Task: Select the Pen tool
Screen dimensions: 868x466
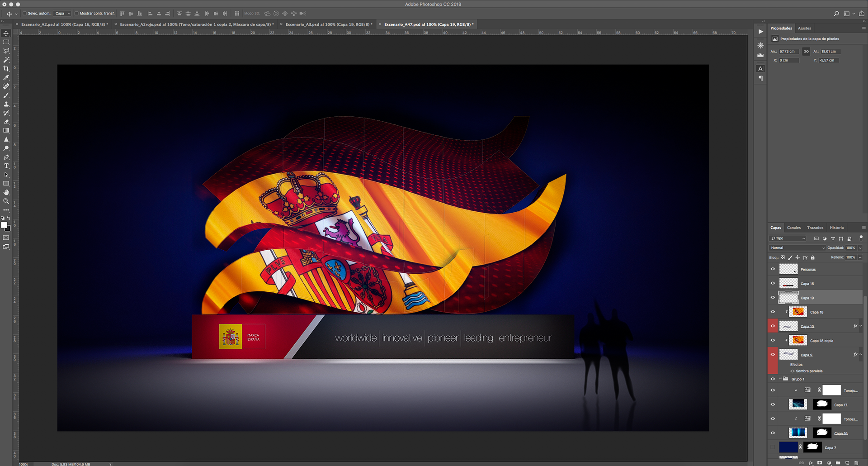Action: pos(6,157)
